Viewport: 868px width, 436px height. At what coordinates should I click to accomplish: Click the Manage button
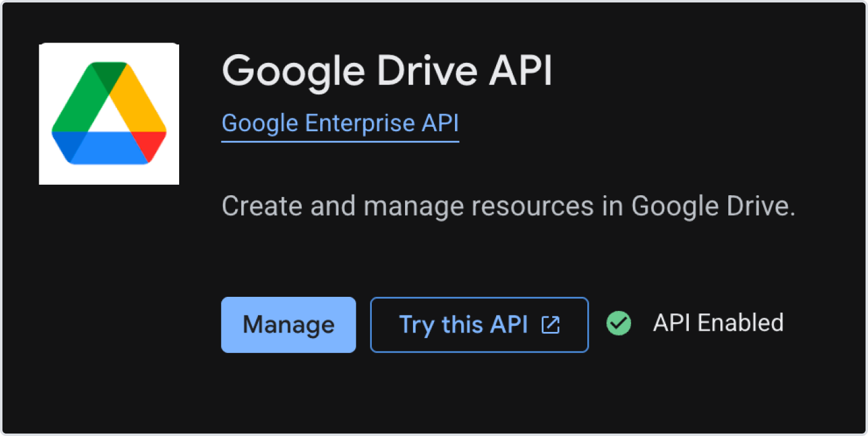pos(289,325)
